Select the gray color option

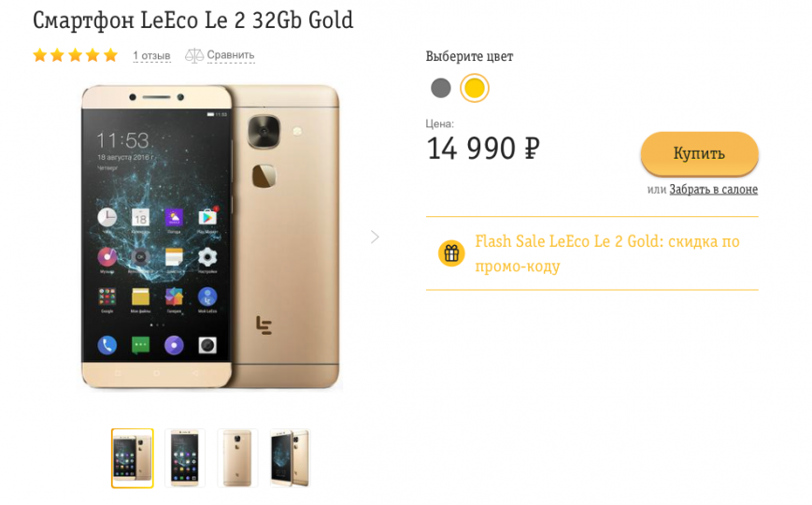pos(441,88)
